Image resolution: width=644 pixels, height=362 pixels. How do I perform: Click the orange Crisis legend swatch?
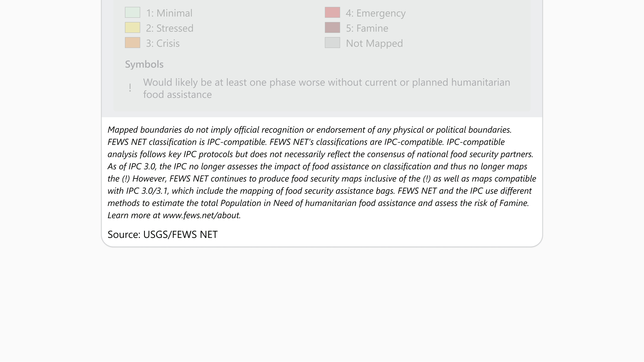(132, 43)
